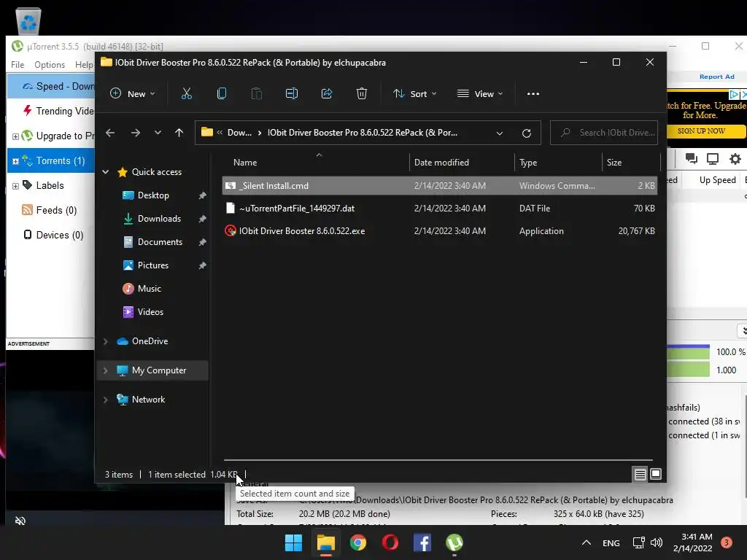The height and width of the screenshot is (560, 747).
Task: Click the Search IObit Drive search box
Action: pos(604,133)
